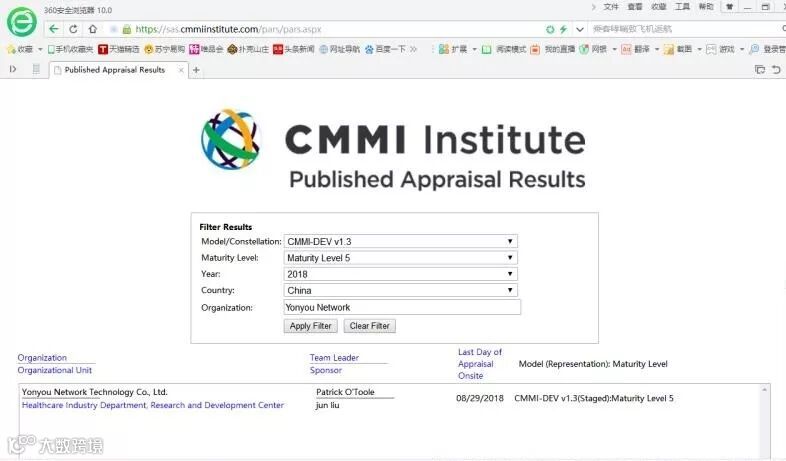Click the green circular icon in address bar
Screen dimensions: 786x461
[550, 30]
